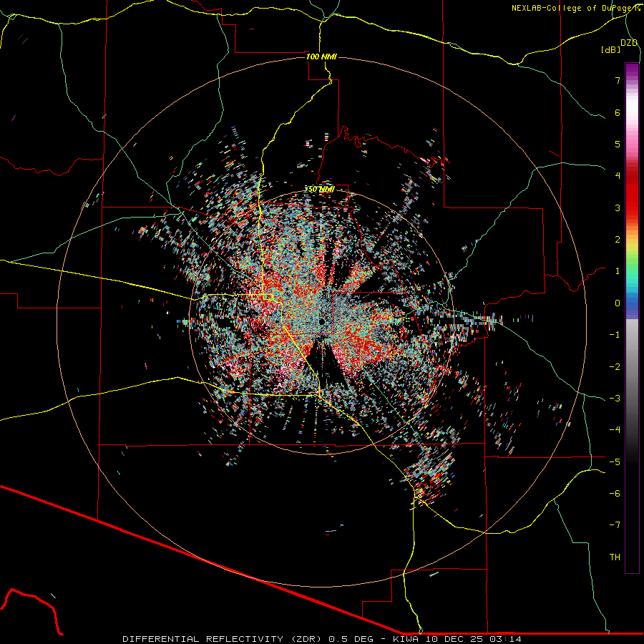Screen dimensions: 644x644
Task: Click the 6 dB value on color scale
Action: [x=618, y=112]
